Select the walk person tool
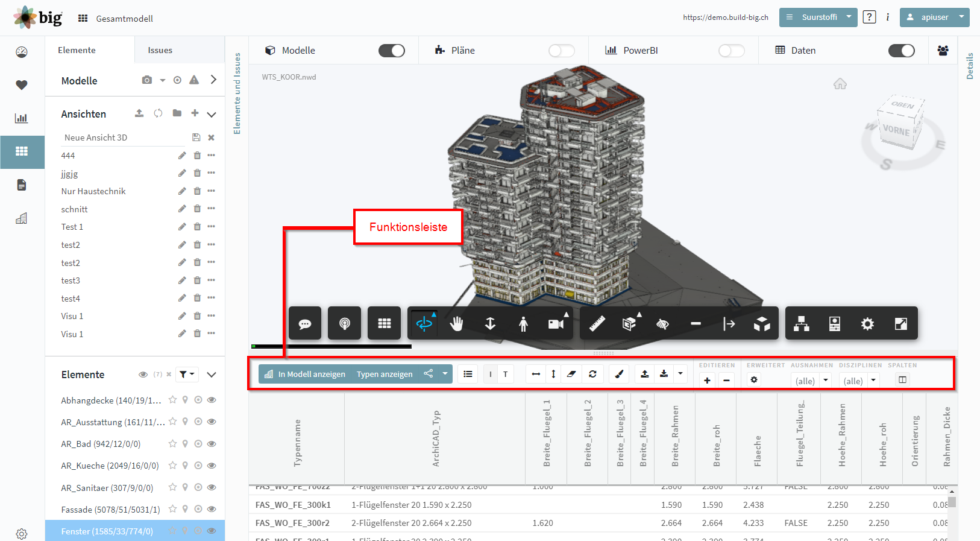Image resolution: width=980 pixels, height=541 pixels. point(523,324)
